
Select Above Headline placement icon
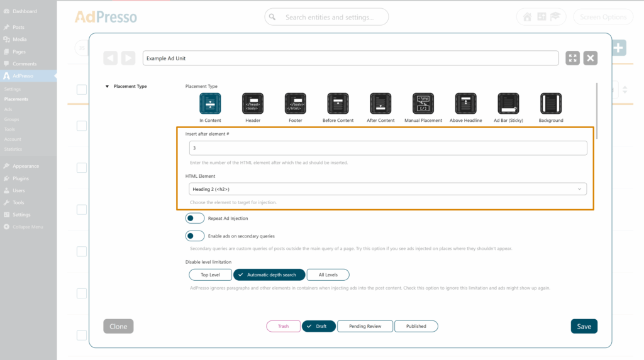pos(465,104)
